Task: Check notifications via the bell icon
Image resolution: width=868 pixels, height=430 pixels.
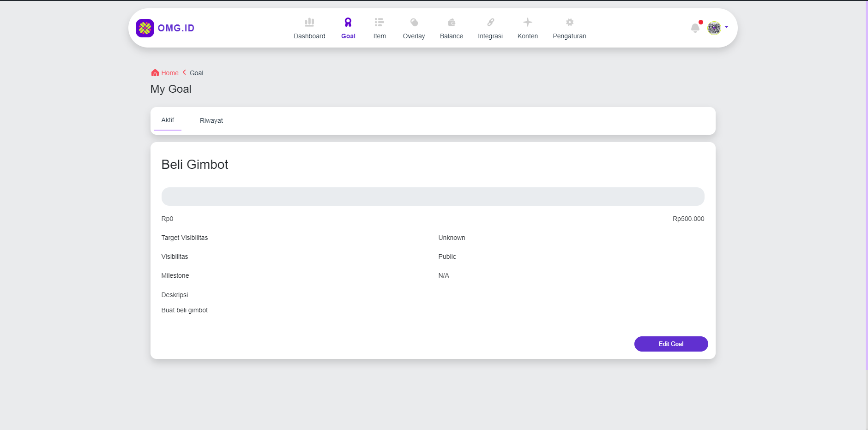Action: tap(695, 28)
